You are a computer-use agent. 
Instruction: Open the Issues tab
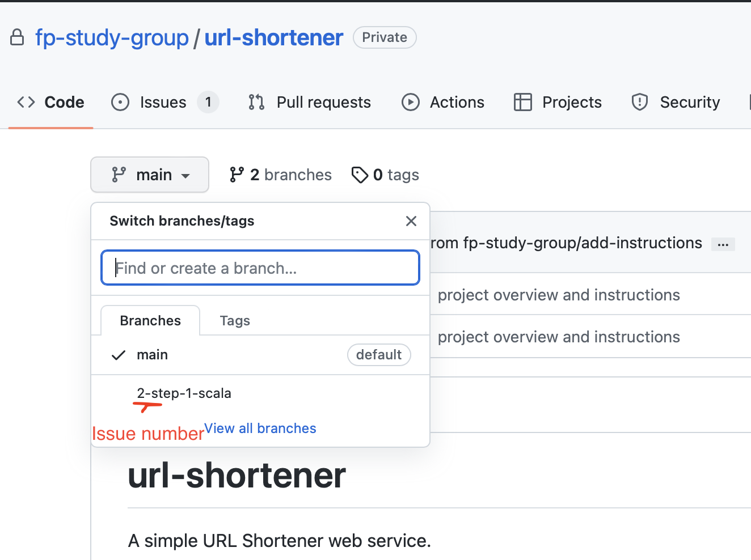pyautogui.click(x=164, y=102)
